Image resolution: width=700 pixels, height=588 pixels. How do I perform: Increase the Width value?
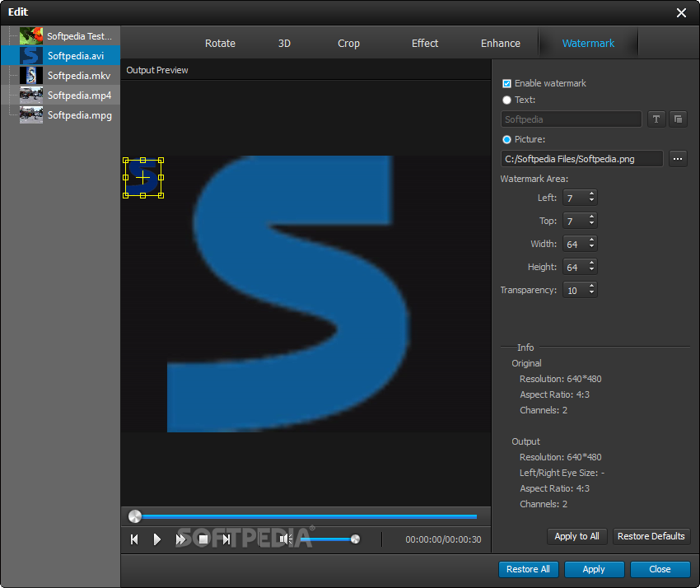click(x=591, y=240)
